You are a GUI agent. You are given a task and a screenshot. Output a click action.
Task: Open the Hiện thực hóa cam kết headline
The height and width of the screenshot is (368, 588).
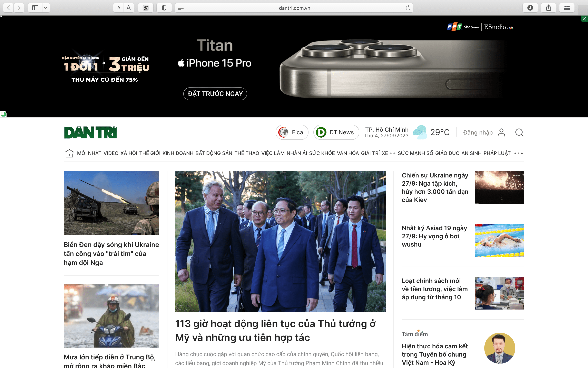pyautogui.click(x=435, y=354)
